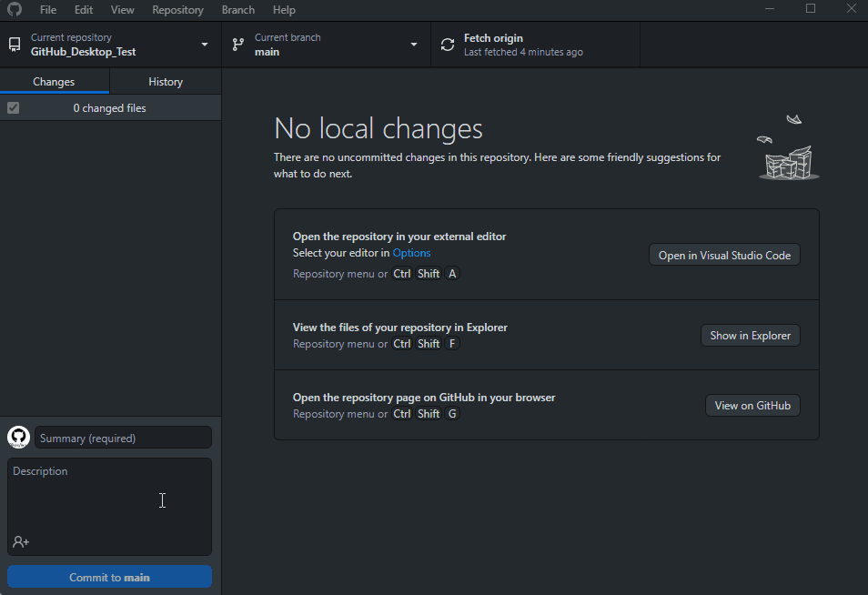The height and width of the screenshot is (595, 868).
Task: Click the GitHub Octocat logo in title bar
Action: [x=15, y=9]
